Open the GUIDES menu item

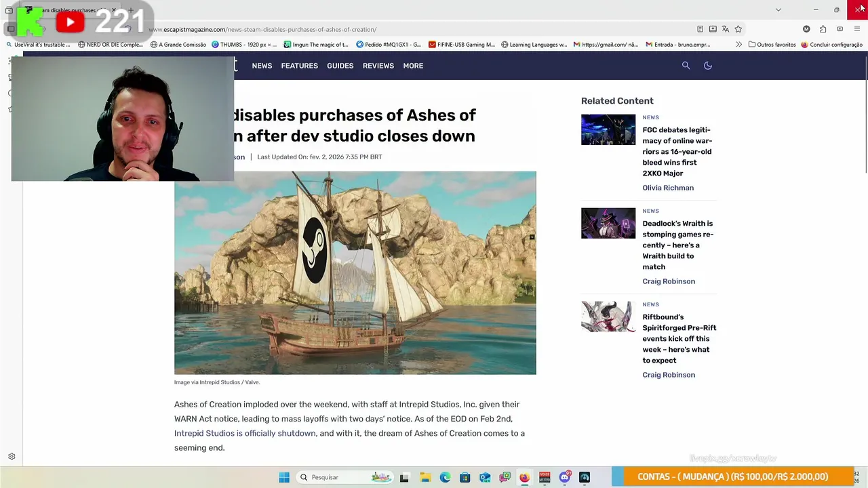point(340,66)
